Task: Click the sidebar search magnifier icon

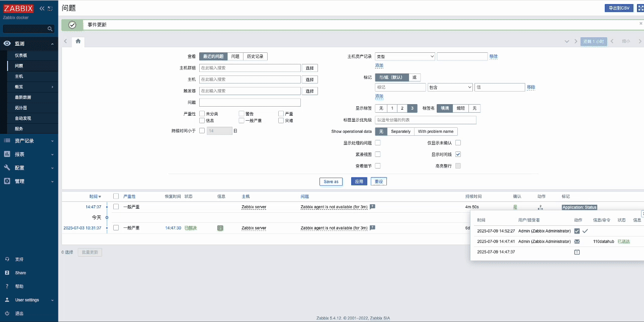Action: 50,29
